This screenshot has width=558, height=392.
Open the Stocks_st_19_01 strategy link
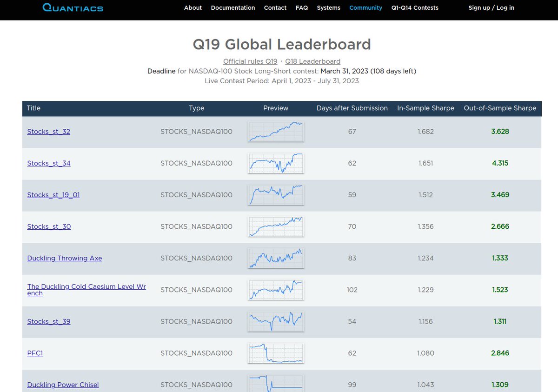point(53,195)
